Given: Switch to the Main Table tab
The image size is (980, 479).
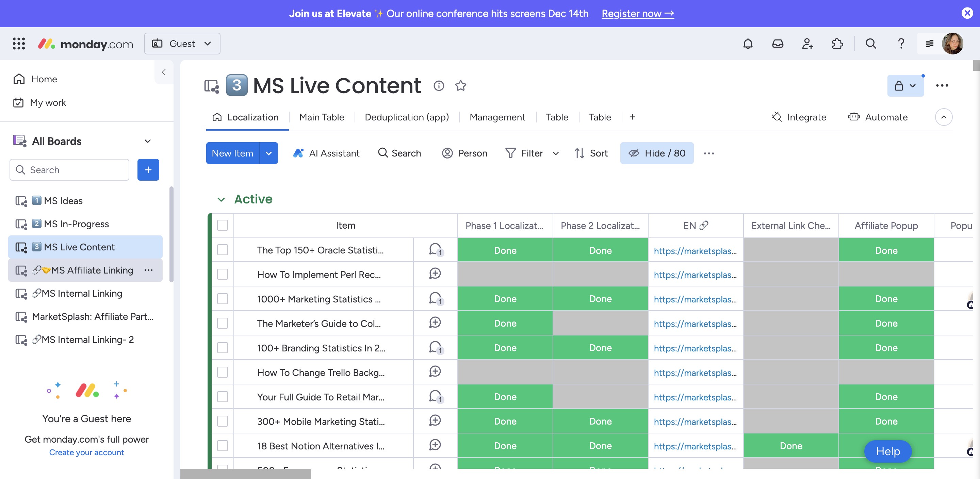Looking at the screenshot, I should click(322, 117).
